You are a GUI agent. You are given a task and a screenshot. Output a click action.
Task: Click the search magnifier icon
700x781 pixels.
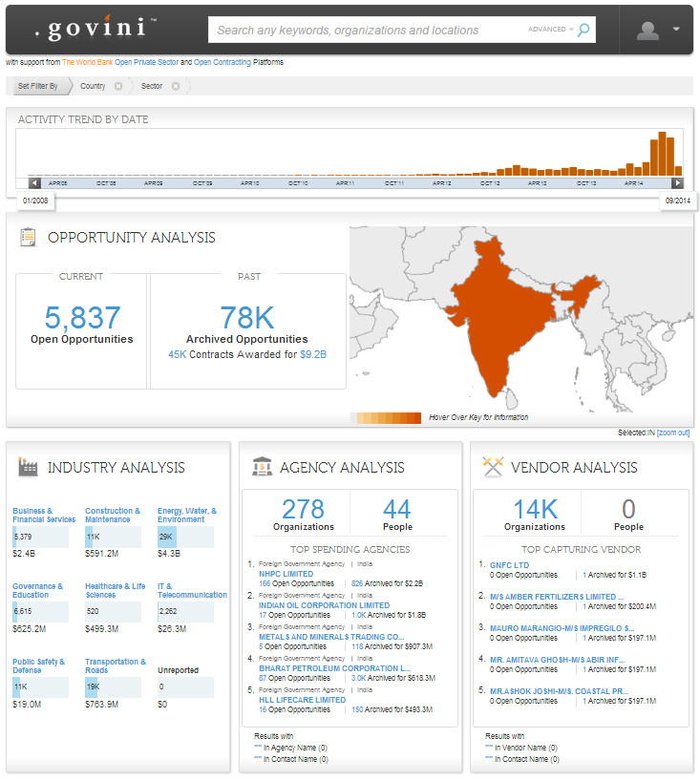click(x=583, y=30)
